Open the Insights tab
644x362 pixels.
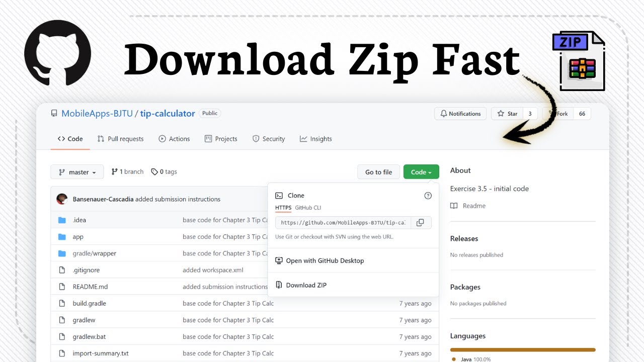pos(316,139)
